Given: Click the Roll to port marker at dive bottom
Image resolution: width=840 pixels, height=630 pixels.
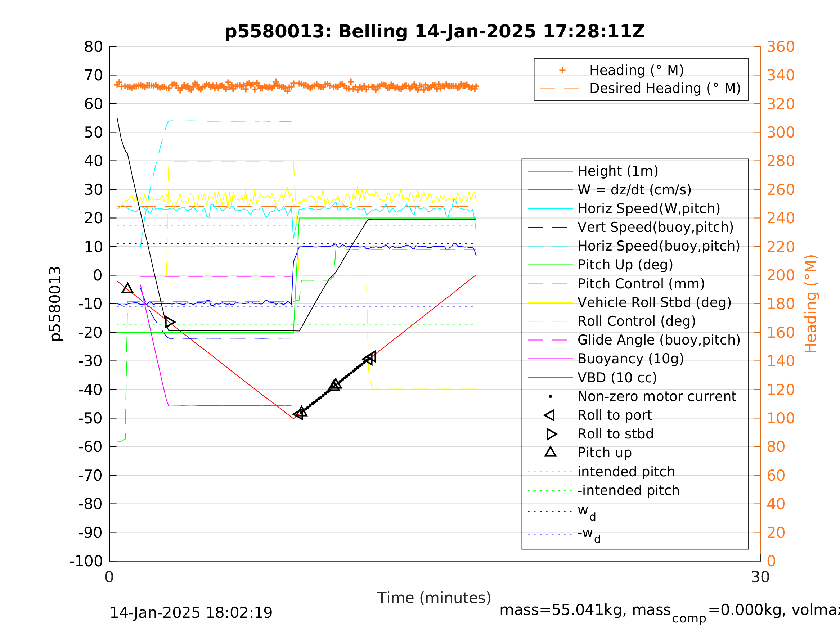Looking at the screenshot, I should (298, 414).
